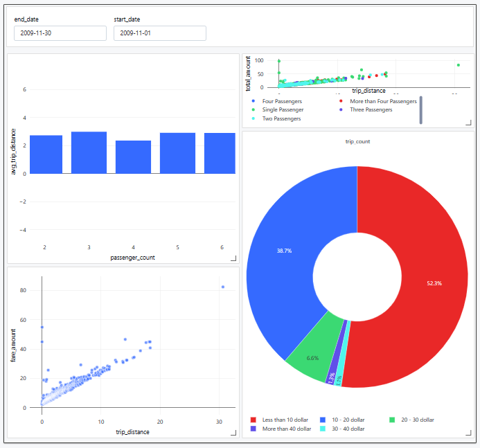Toggle the '30 - 40 dollar' legend entry
The height and width of the screenshot is (448, 480).
coord(346,429)
